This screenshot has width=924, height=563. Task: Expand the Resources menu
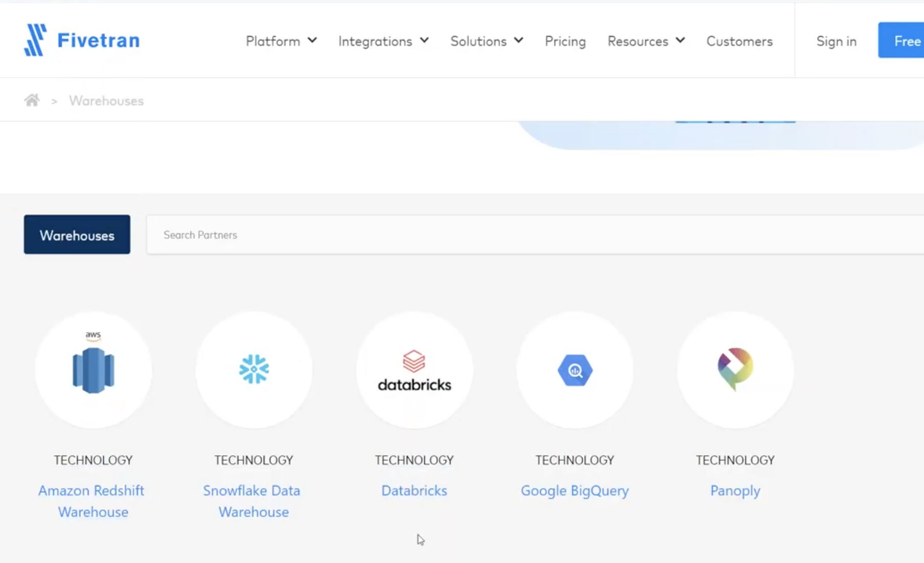(646, 41)
